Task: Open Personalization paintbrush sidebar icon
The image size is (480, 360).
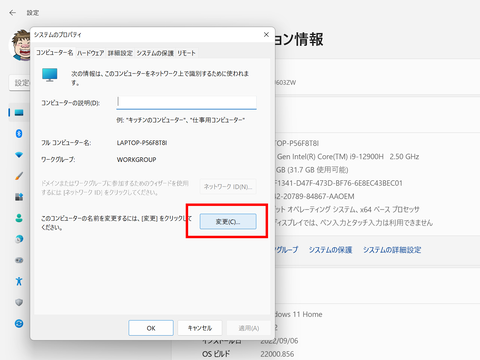Action: [x=19, y=176]
